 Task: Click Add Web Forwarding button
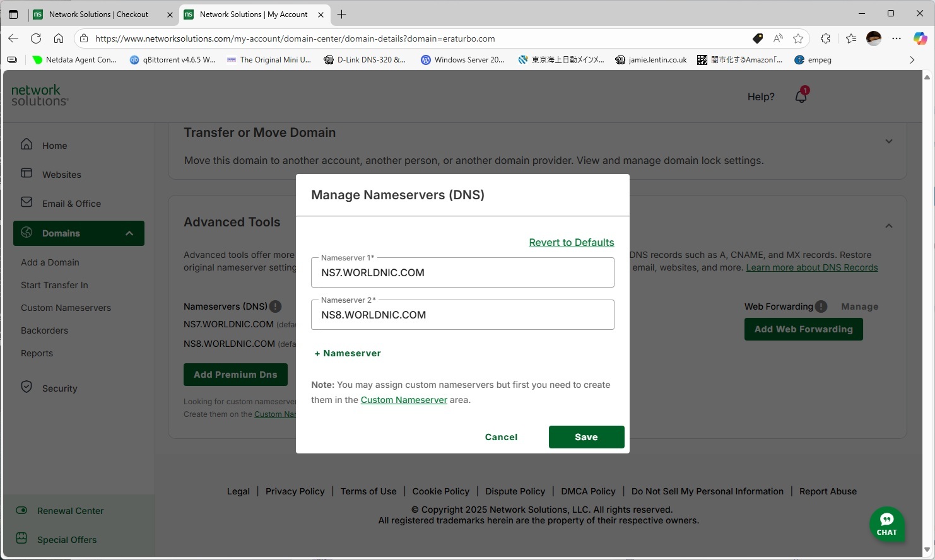point(804,329)
